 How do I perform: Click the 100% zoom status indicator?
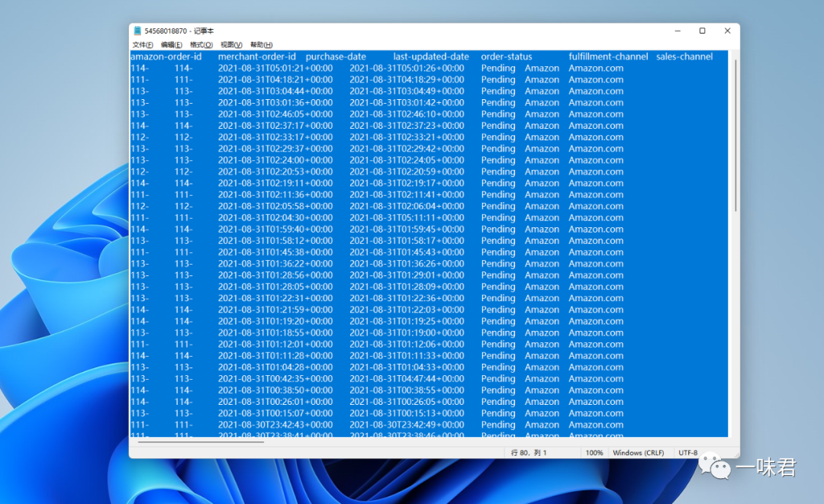click(x=594, y=453)
